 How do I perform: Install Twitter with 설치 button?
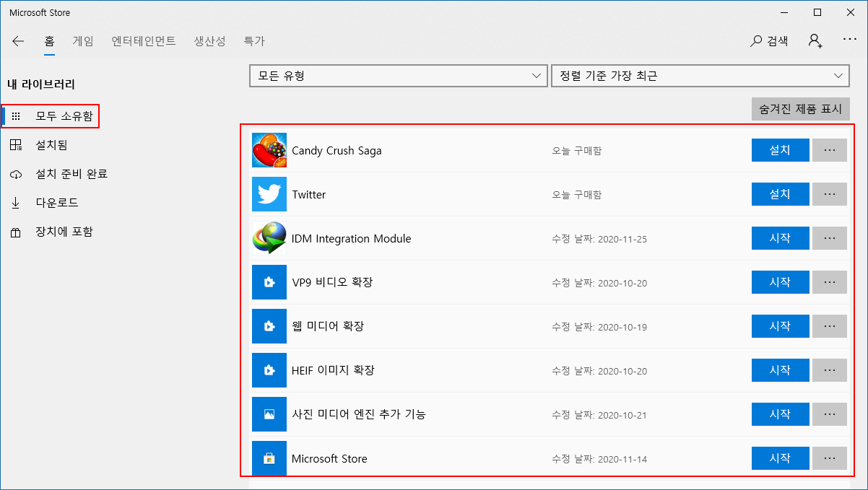click(x=780, y=194)
